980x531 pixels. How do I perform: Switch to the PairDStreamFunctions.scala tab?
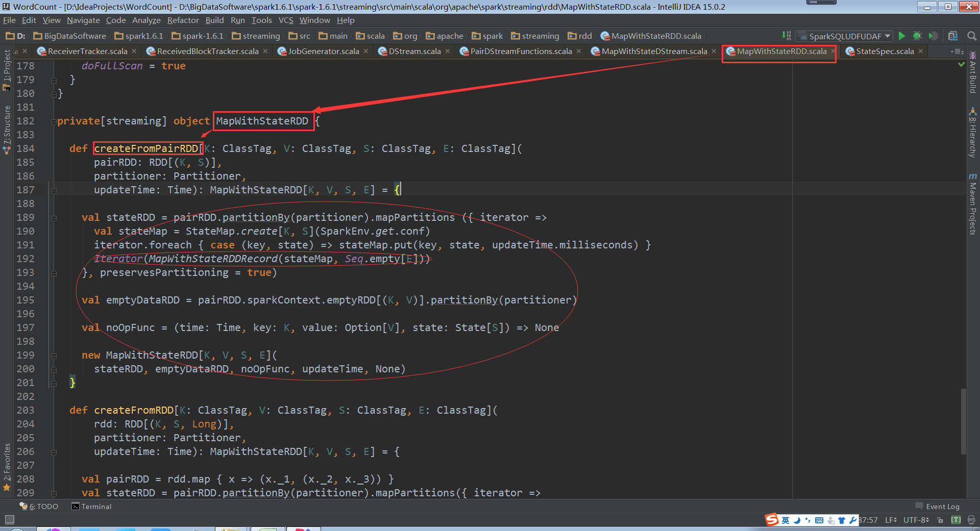pyautogui.click(x=521, y=52)
